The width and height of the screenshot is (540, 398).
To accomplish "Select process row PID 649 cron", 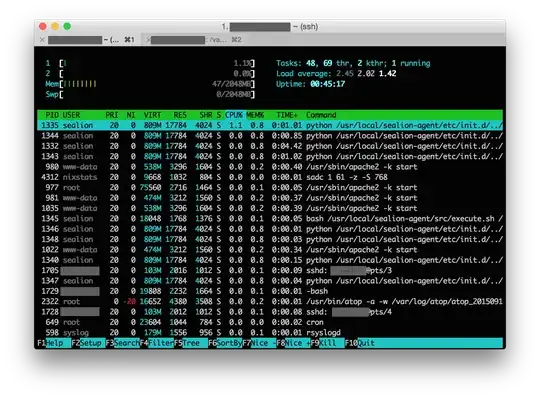I will tap(270, 322).
